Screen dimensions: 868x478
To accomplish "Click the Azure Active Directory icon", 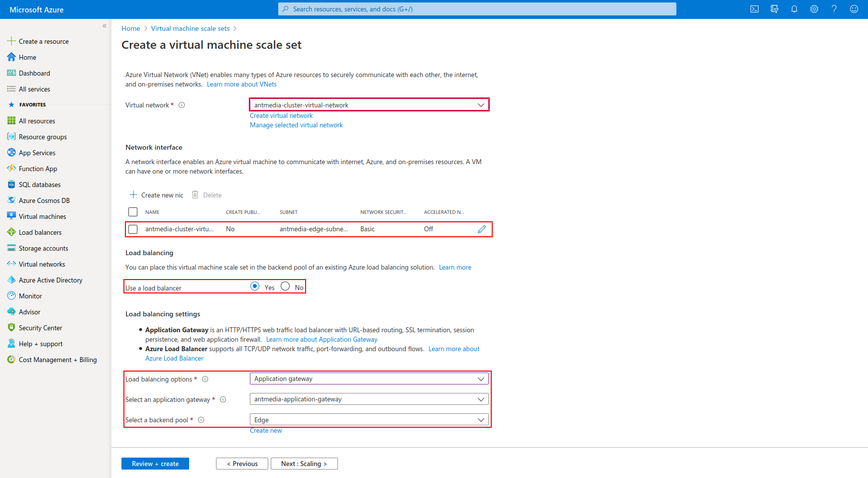I will 11,280.
